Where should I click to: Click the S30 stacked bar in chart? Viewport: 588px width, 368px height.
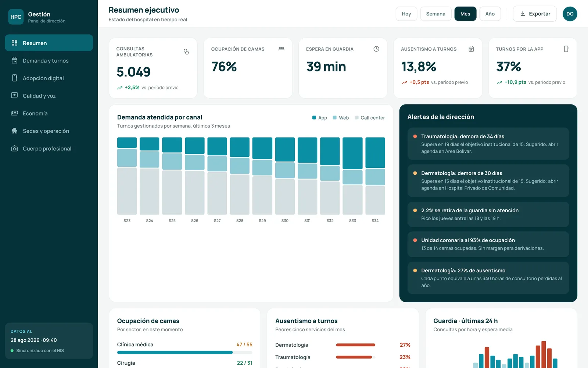point(285,176)
